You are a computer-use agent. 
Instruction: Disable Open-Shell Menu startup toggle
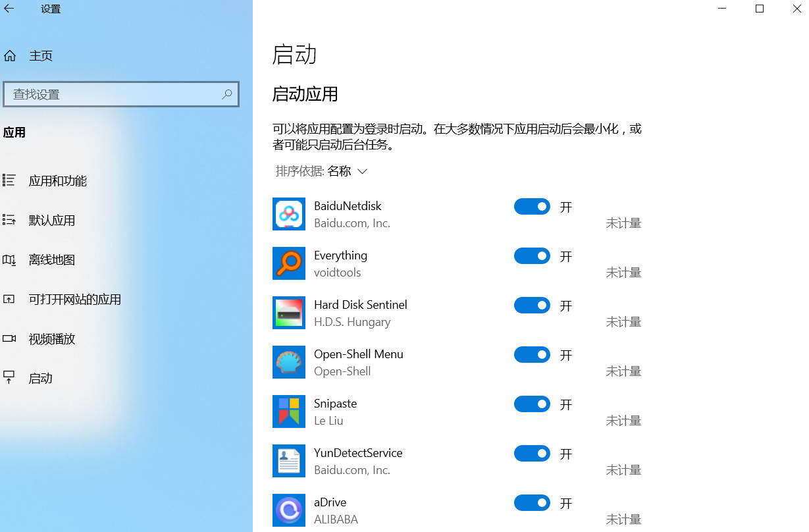(532, 355)
